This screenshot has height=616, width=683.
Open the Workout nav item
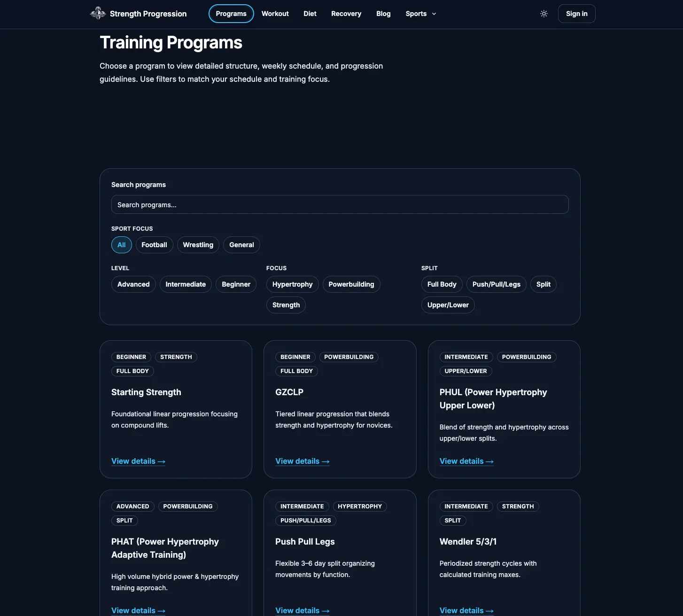(275, 14)
